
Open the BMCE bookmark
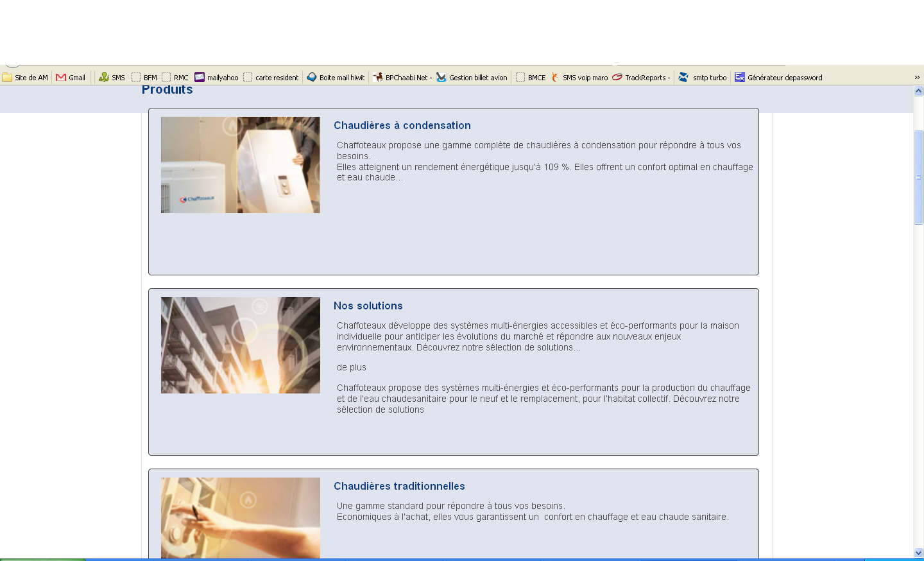[x=531, y=78]
